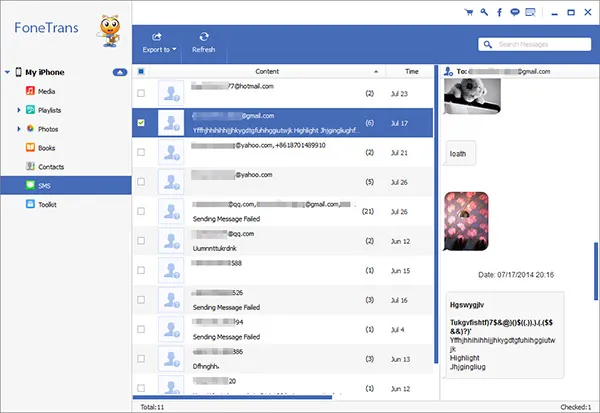Image resolution: width=600 pixels, height=413 pixels.
Task: Open Contacts in the sidebar
Action: (x=46, y=166)
